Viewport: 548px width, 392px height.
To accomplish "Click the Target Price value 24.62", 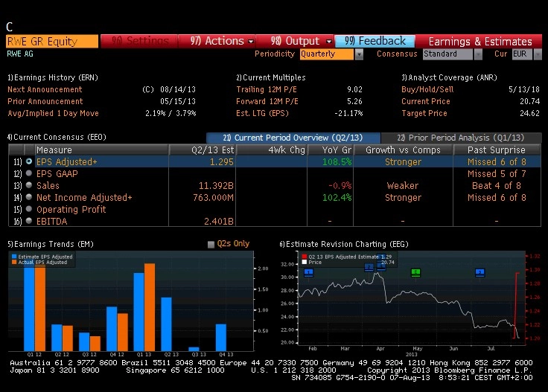I will (x=529, y=113).
